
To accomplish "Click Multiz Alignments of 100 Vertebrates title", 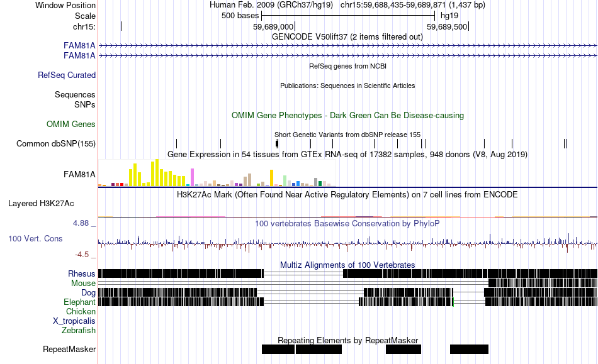I will point(347,265).
